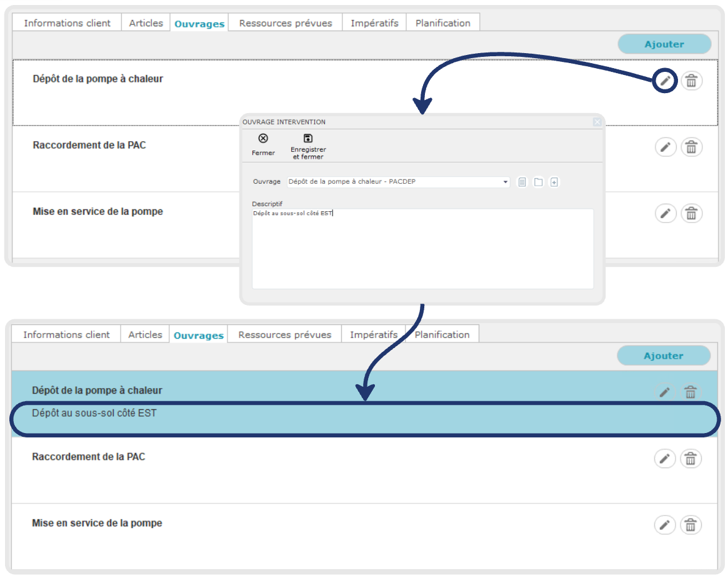Click inside the Descriptif text area
The height and width of the screenshot is (578, 728).
pyautogui.click(x=422, y=250)
